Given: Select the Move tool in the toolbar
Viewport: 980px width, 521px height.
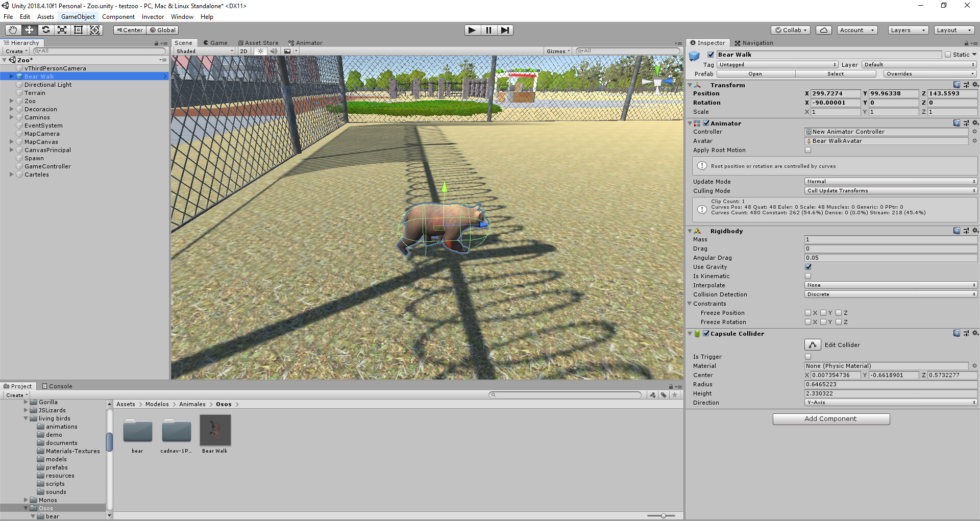Looking at the screenshot, I should [x=29, y=30].
